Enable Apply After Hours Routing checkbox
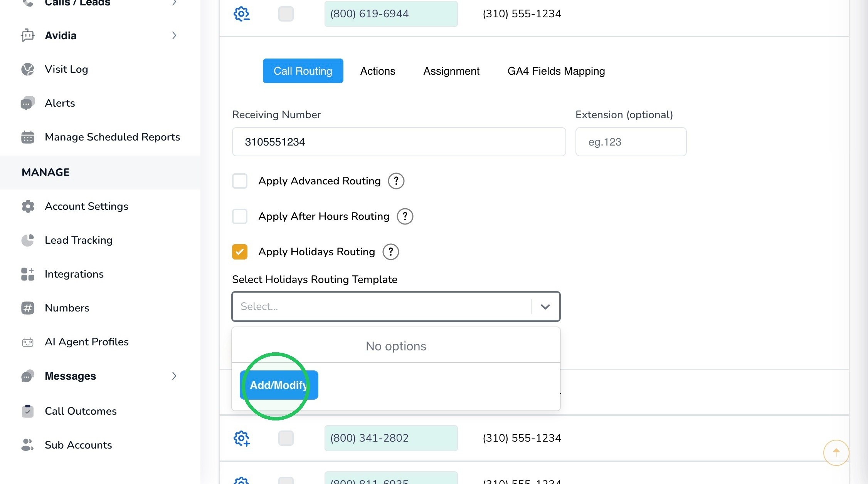This screenshot has width=868, height=484. click(240, 216)
